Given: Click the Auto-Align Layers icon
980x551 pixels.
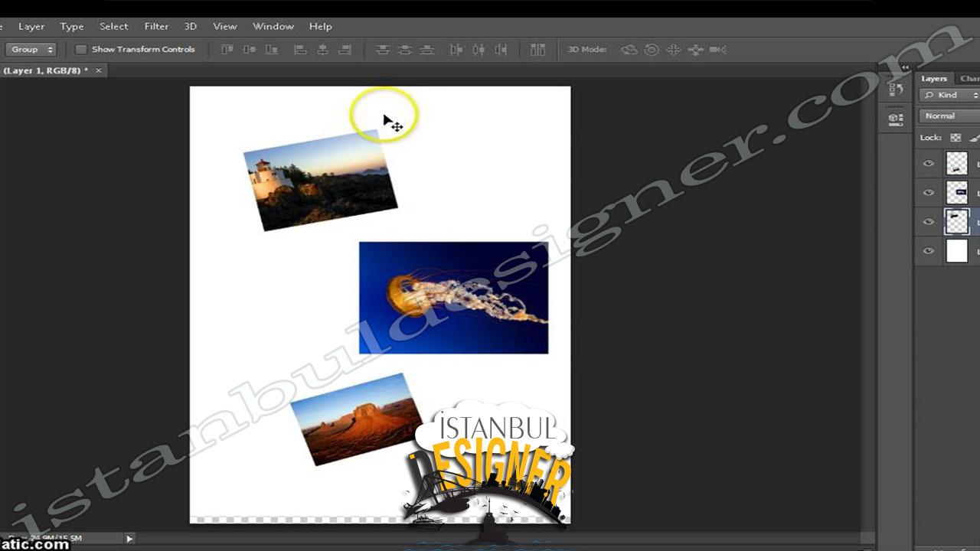Looking at the screenshot, I should coord(538,50).
